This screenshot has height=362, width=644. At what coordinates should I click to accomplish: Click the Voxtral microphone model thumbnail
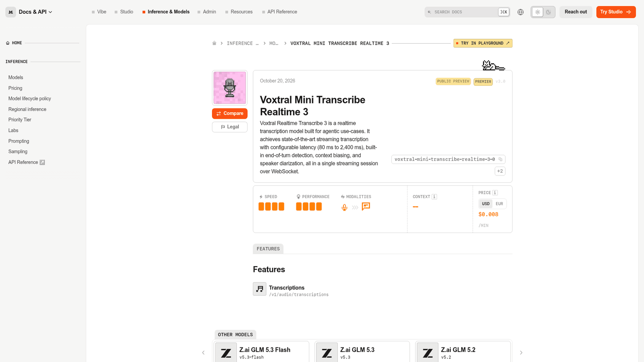tap(230, 88)
